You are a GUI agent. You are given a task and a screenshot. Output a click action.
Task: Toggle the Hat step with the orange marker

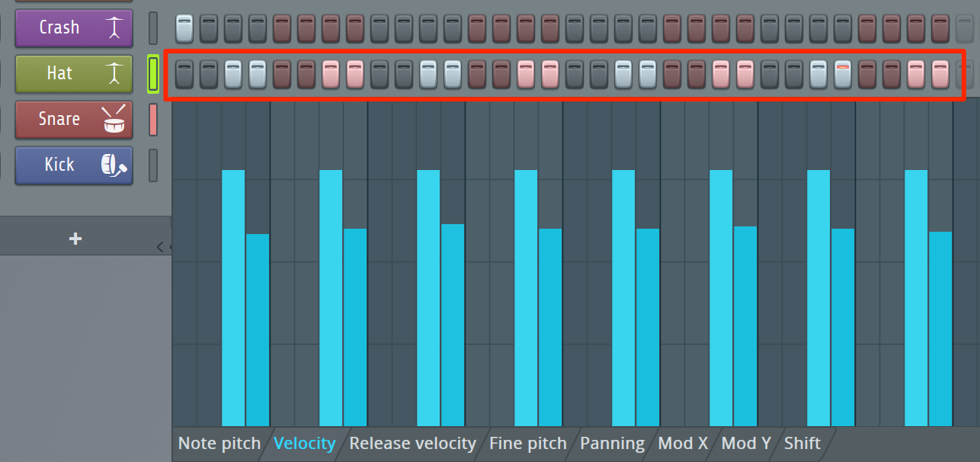843,74
